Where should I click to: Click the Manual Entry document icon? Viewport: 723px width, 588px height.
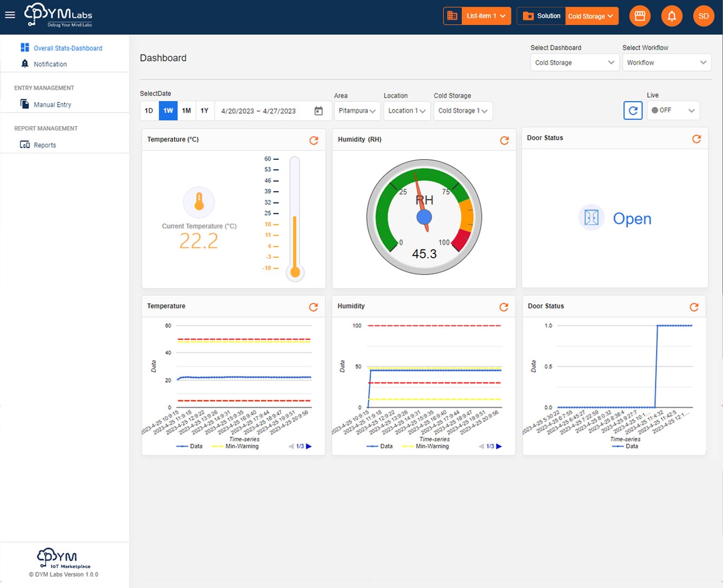coord(24,103)
